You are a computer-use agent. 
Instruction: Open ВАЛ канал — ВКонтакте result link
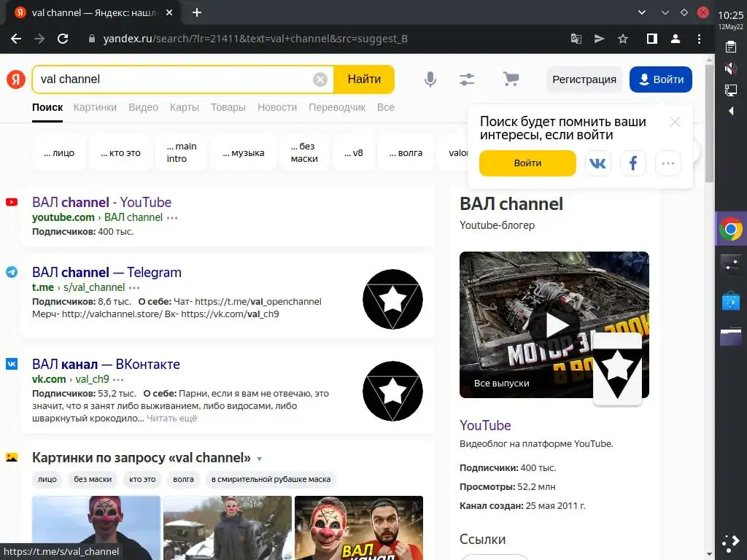pos(106,365)
